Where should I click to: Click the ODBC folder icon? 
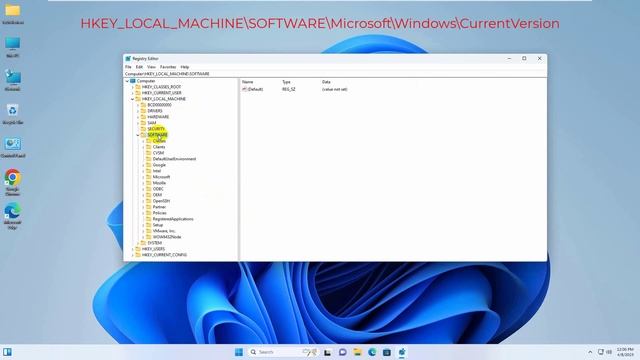(149, 189)
